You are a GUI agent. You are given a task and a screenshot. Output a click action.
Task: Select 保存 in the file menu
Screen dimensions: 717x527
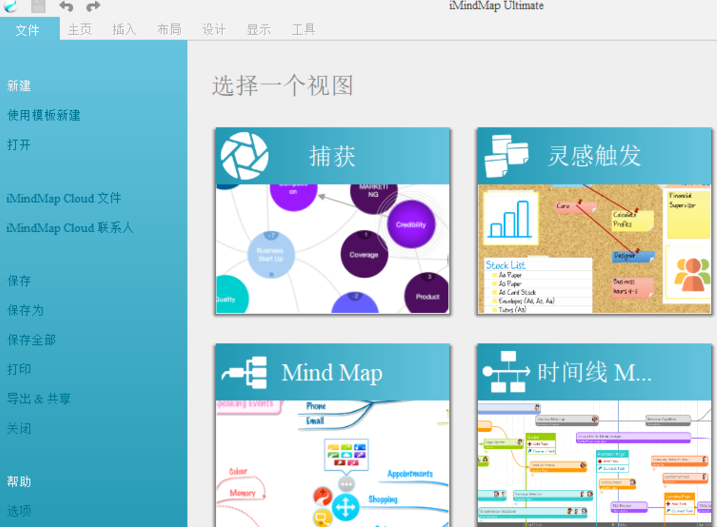coord(19,280)
